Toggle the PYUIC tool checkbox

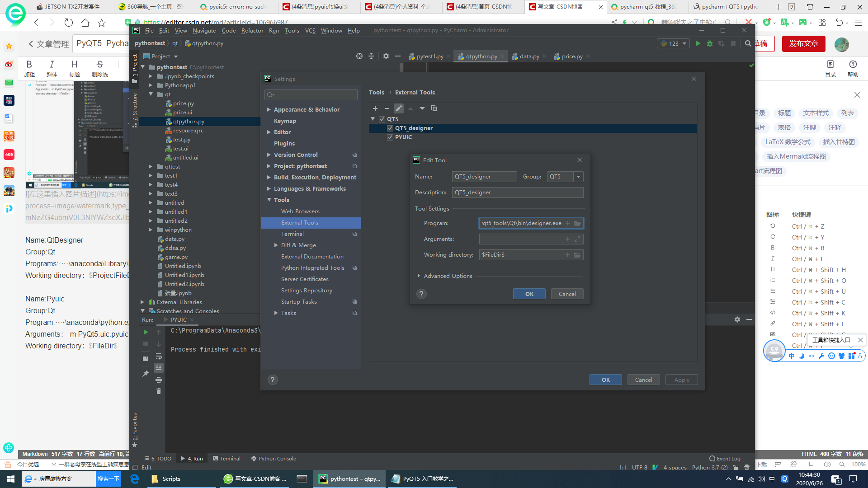[390, 137]
